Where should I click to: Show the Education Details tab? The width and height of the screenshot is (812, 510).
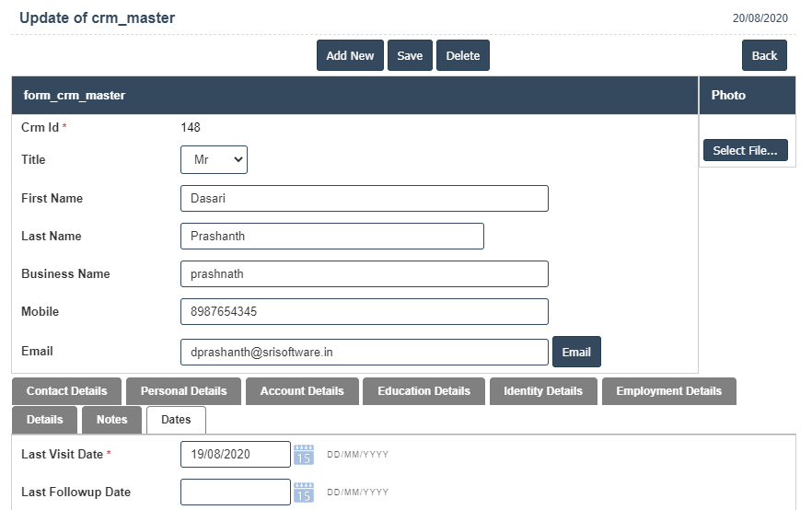coord(423,391)
